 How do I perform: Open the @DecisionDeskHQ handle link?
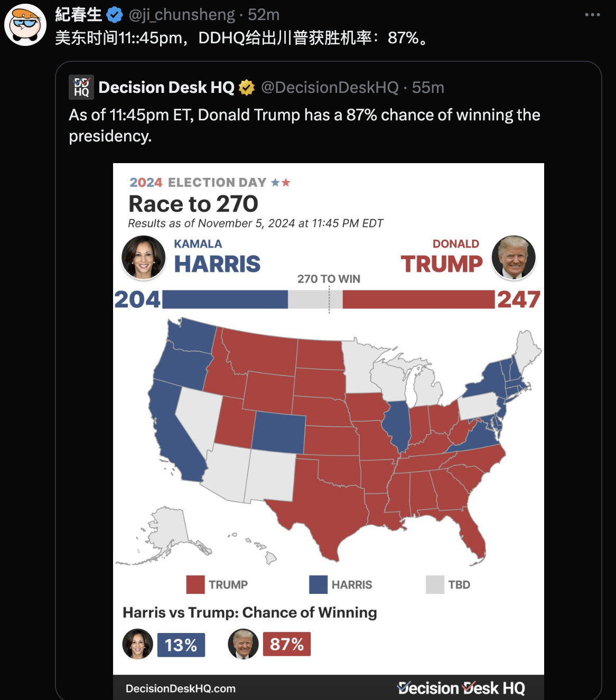[330, 88]
